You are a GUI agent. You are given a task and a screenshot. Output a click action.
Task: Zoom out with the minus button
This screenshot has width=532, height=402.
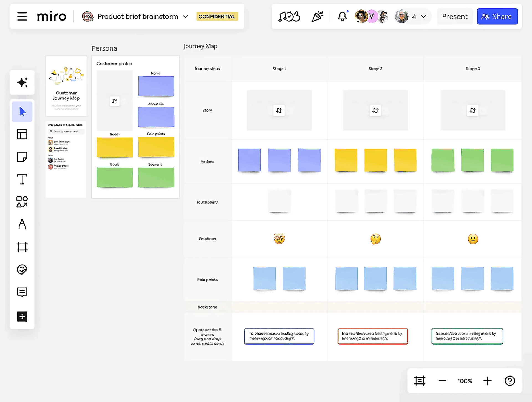click(442, 381)
